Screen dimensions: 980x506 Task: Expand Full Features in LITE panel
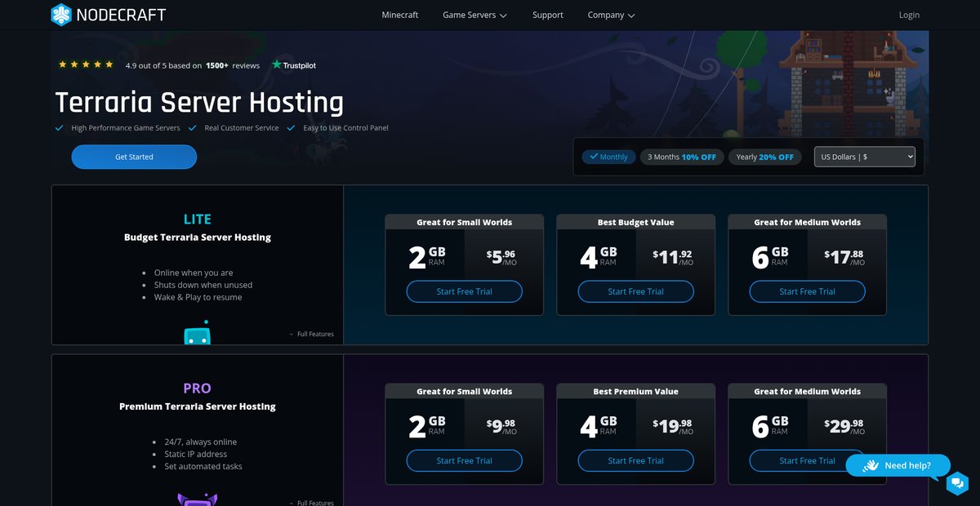(312, 334)
